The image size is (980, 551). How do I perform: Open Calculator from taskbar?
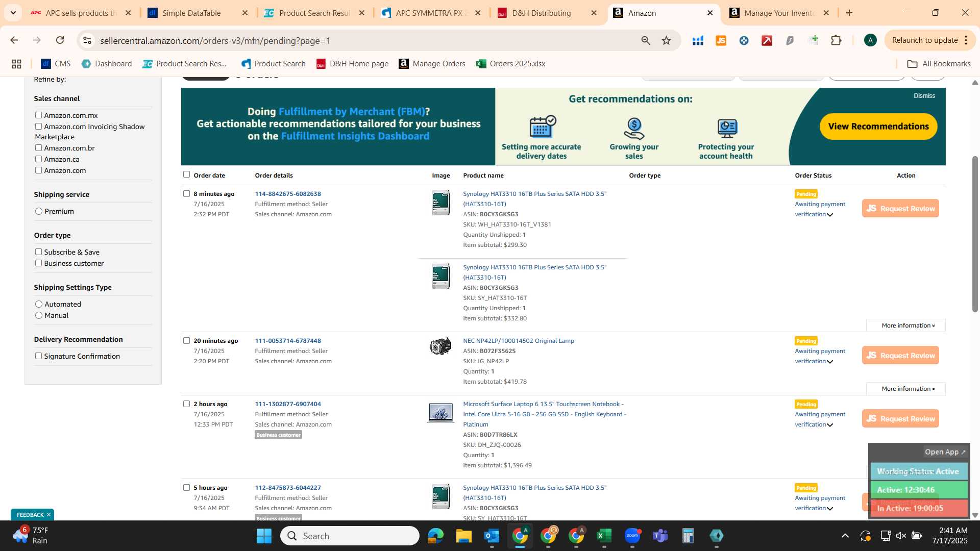pos(688,536)
